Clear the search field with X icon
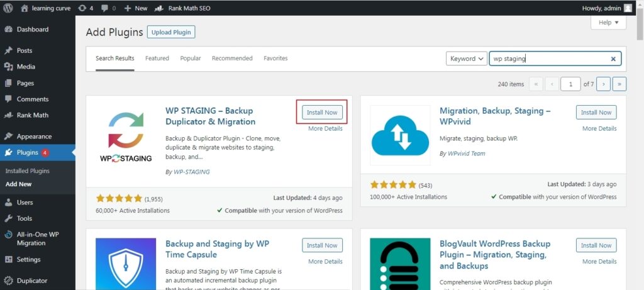Image resolution: width=644 pixels, height=290 pixels. (x=613, y=59)
